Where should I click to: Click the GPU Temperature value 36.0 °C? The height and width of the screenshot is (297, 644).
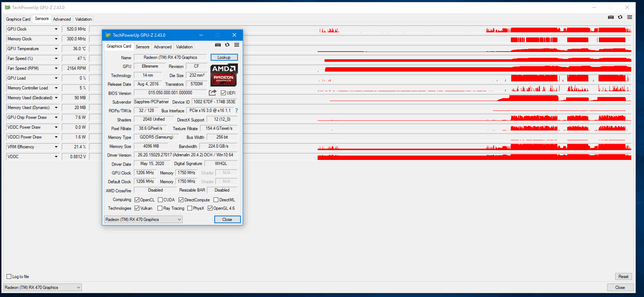(x=75, y=49)
